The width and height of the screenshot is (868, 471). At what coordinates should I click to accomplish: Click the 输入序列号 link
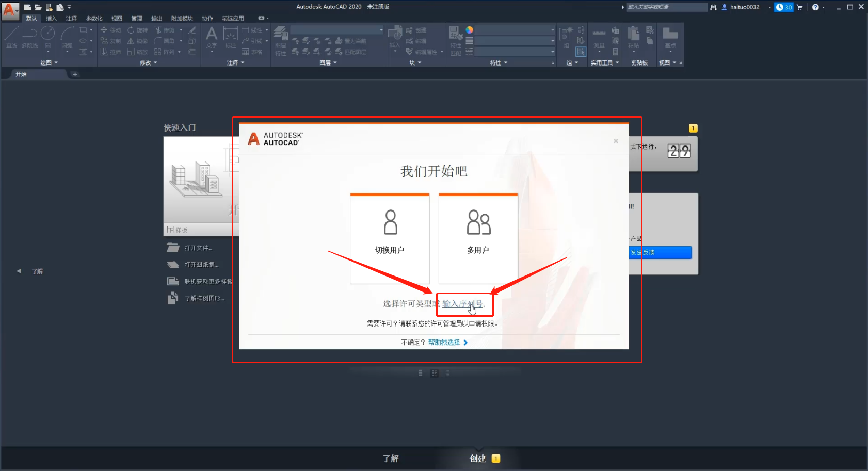point(462,304)
